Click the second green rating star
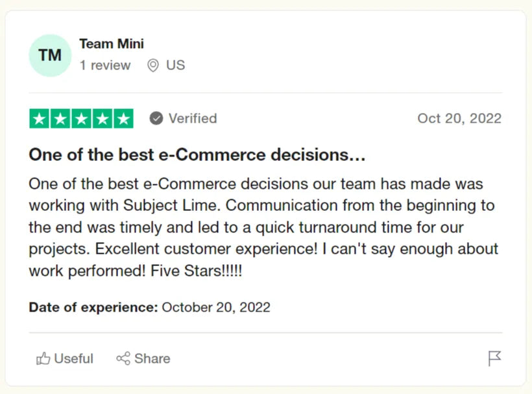Viewport: 532px width, 394px height. (60, 119)
